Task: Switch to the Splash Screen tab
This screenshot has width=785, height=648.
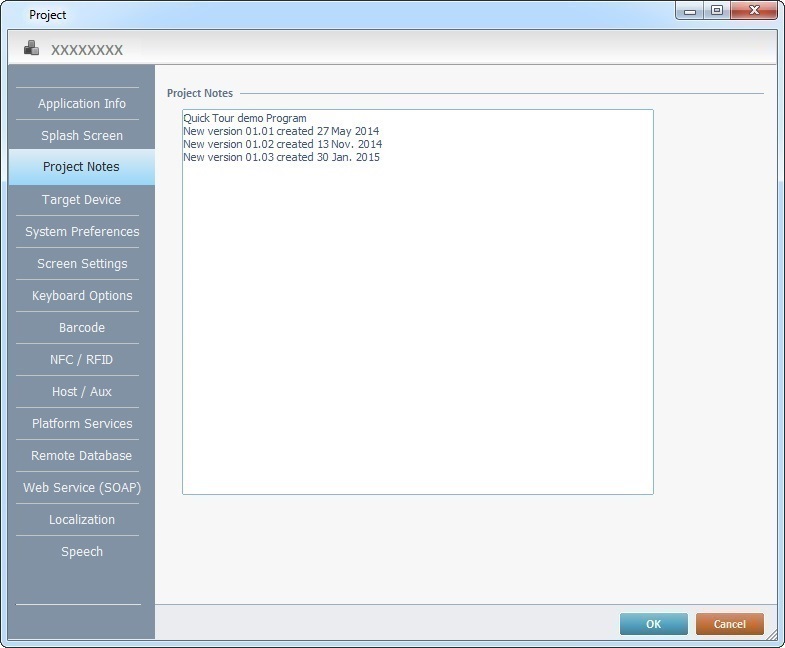Action: tap(82, 136)
